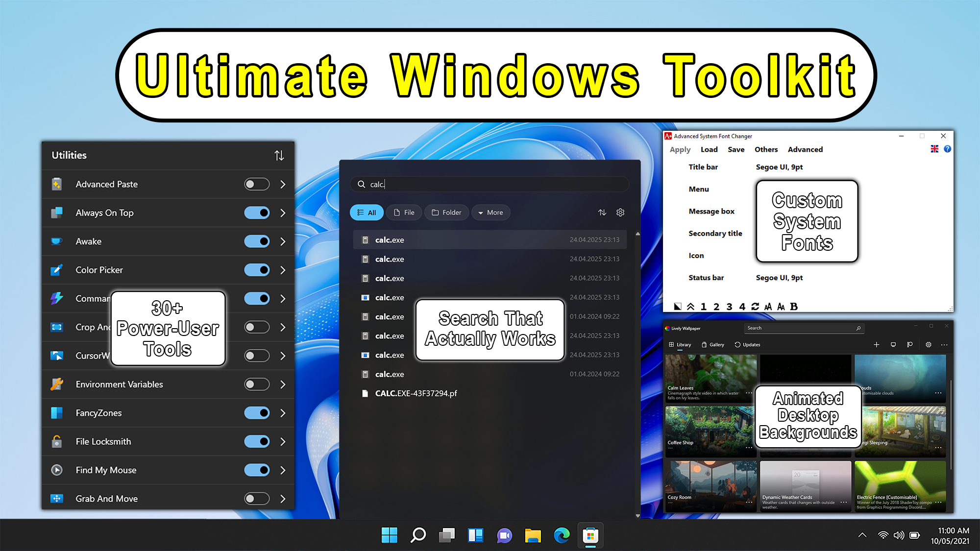Expand the File Locksmith row chevron
Viewport: 980px width, 551px height.
pyautogui.click(x=283, y=441)
